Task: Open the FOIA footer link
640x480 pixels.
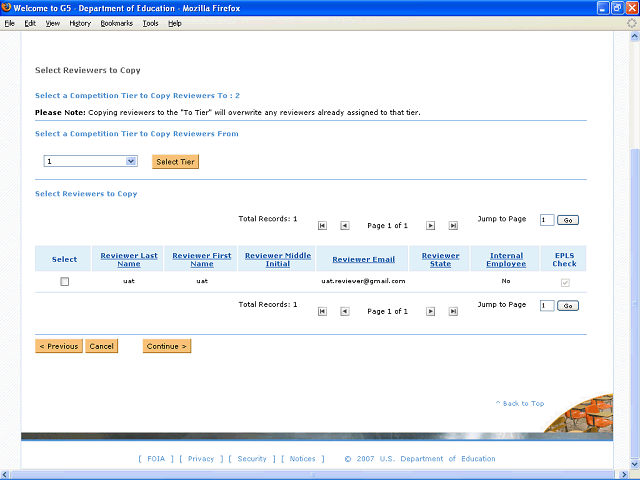Action: [156, 459]
